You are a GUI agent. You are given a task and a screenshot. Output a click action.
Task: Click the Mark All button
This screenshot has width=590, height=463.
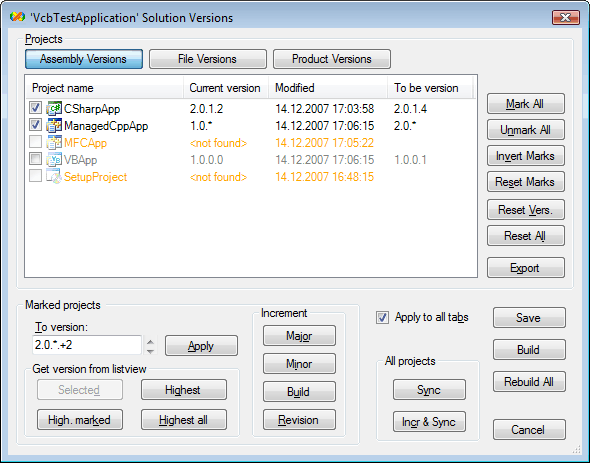(x=526, y=104)
